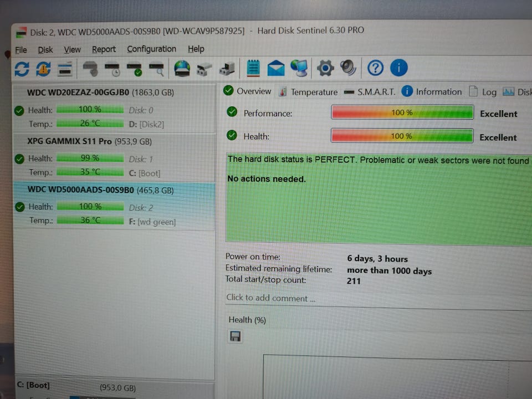This screenshot has height=399, width=532.
Task: Click the 'more than 1000 days' lifetime value
Action: click(x=389, y=271)
